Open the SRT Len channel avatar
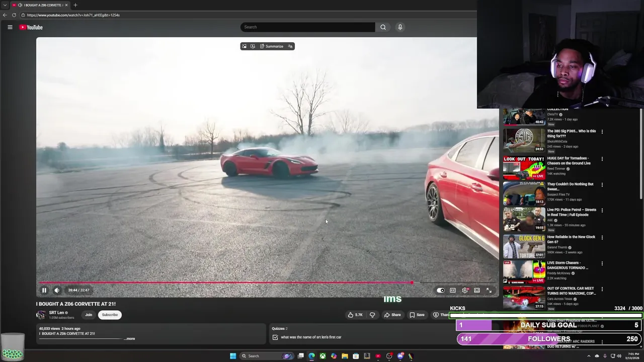 point(41,315)
